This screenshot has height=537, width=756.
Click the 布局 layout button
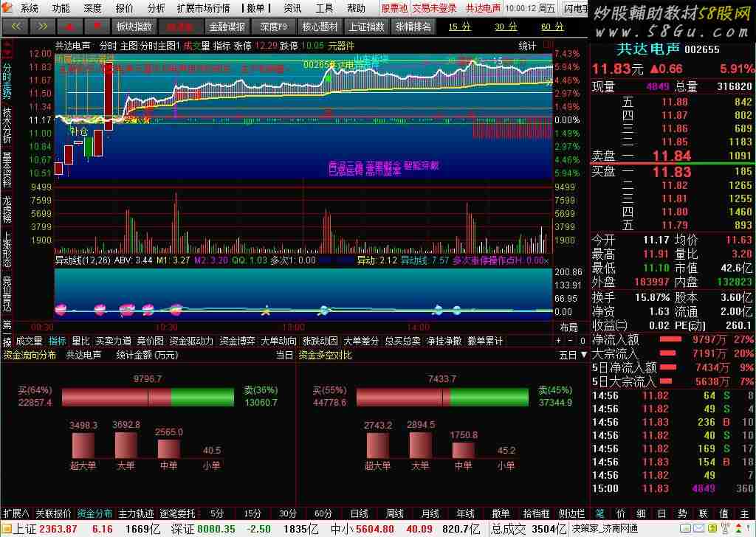569,328
